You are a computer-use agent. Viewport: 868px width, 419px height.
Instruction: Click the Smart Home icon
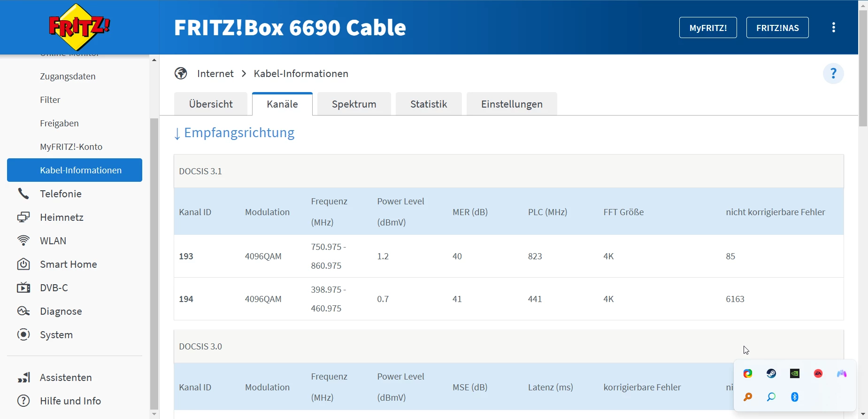click(x=23, y=264)
